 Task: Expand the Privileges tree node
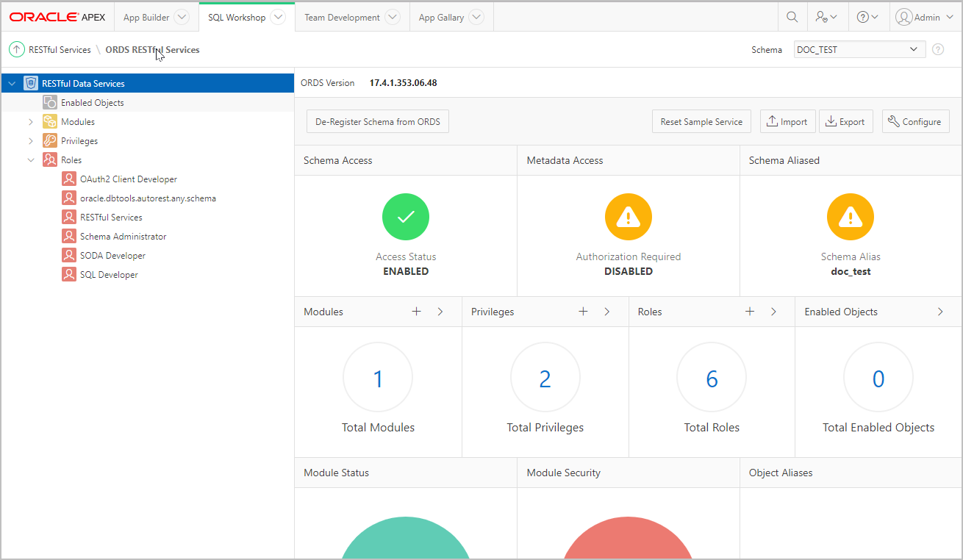(31, 141)
